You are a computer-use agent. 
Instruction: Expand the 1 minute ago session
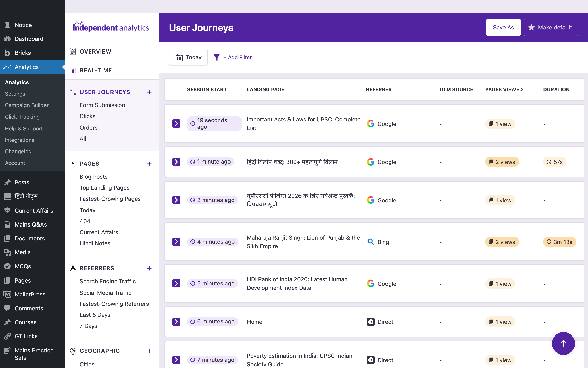176,162
